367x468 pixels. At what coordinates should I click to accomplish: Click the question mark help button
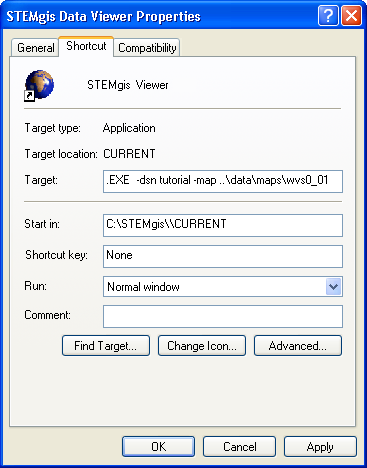328,16
